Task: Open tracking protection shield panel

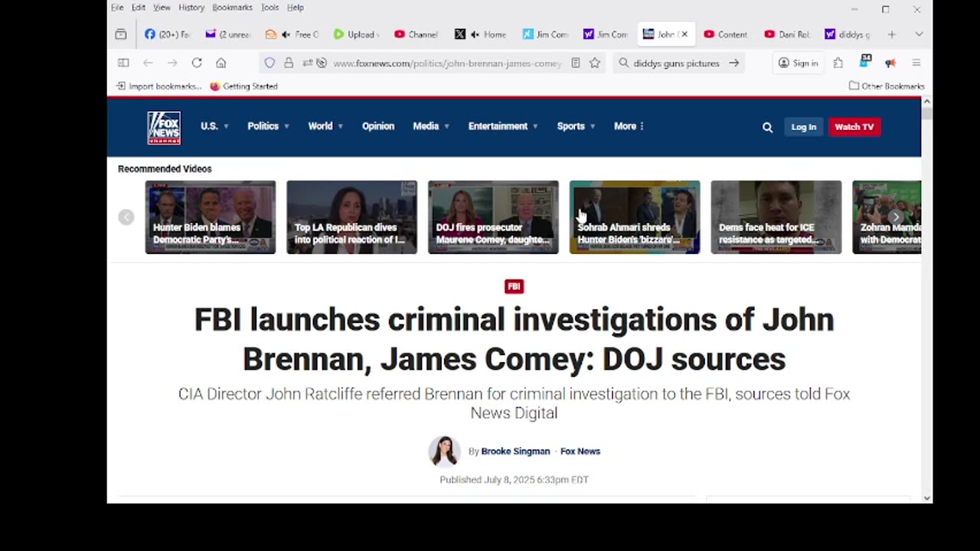Action: pos(269,63)
